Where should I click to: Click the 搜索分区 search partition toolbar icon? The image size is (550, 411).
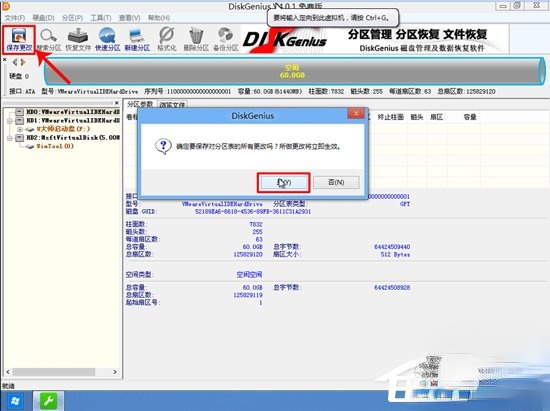click(48, 39)
